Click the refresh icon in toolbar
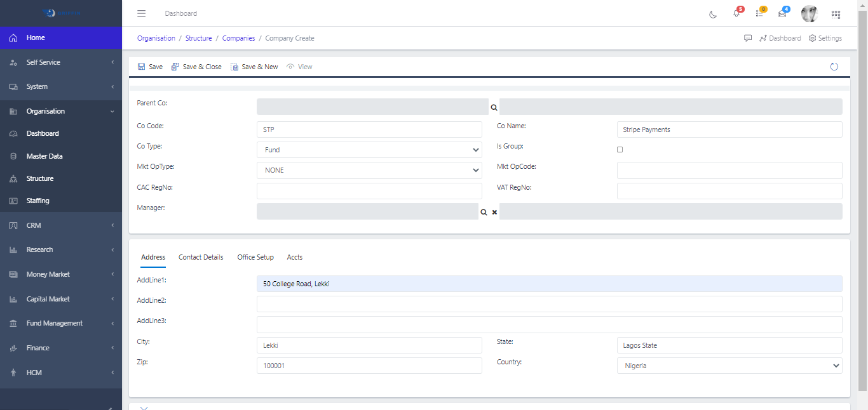Image resolution: width=868 pixels, height=410 pixels. pos(834,67)
